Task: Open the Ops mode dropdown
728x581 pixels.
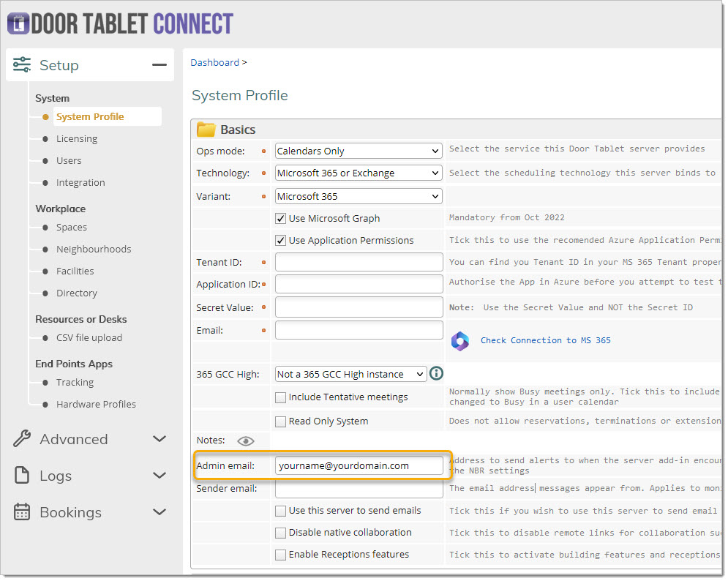Action: (359, 151)
